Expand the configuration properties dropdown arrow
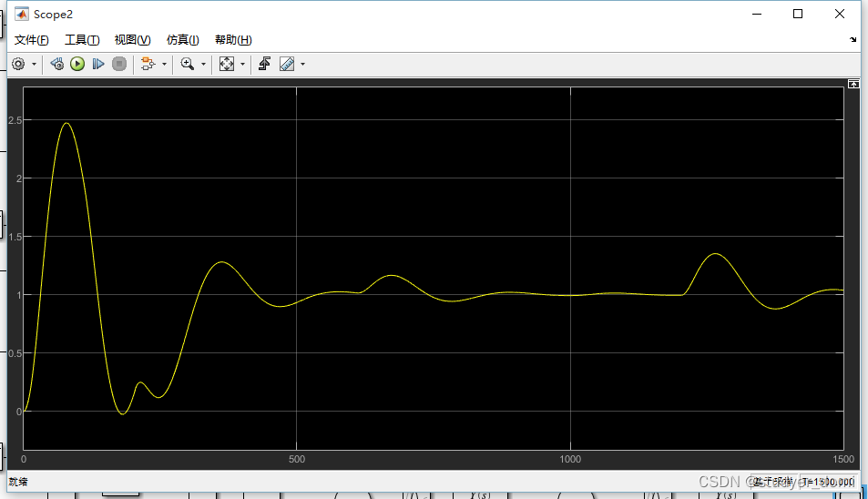Viewport: 868px width, 499px height. pos(34,64)
